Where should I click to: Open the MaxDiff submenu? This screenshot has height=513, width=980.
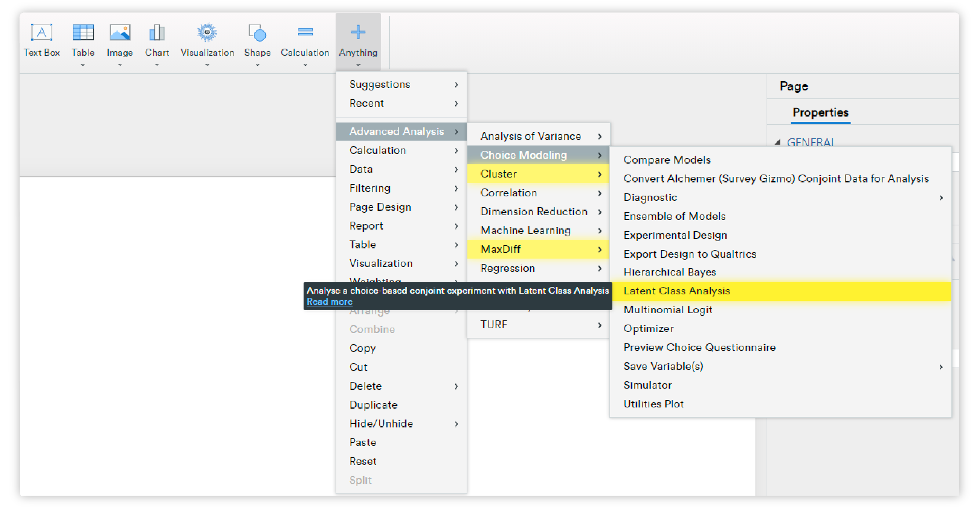coord(538,250)
